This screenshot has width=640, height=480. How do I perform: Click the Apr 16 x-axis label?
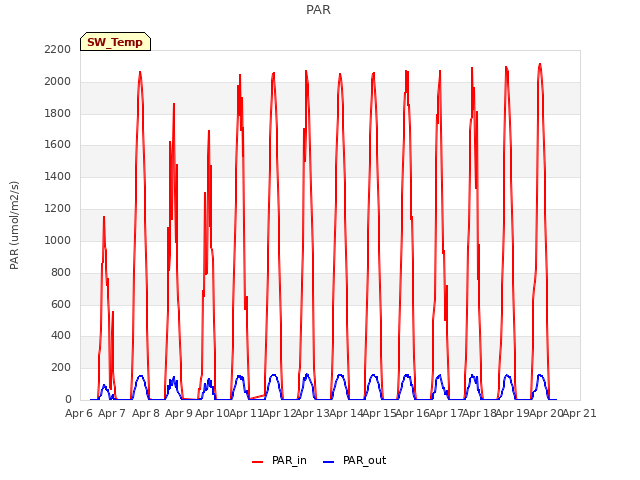413,413
